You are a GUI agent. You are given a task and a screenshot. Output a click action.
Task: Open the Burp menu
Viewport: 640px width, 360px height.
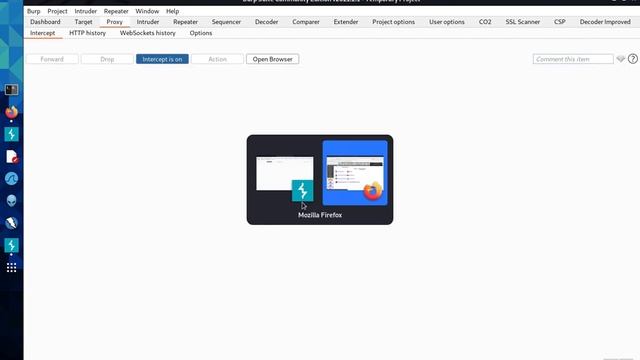tap(33, 11)
